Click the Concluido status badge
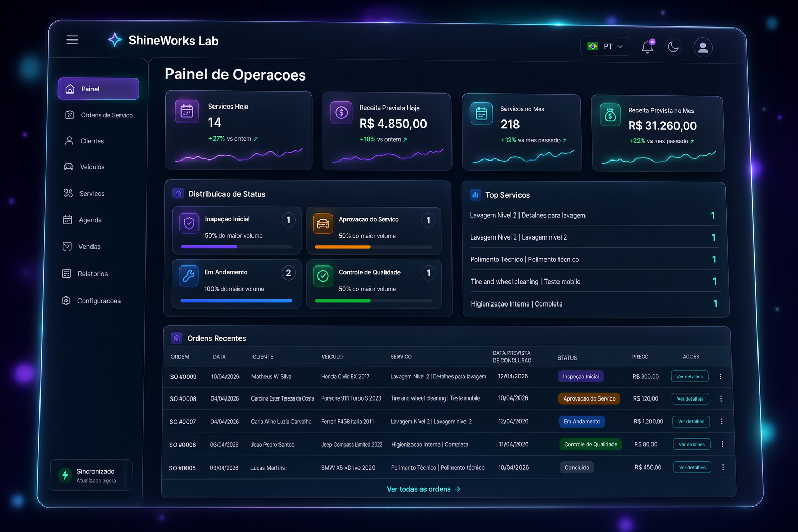This screenshot has height=532, width=798. [577, 468]
